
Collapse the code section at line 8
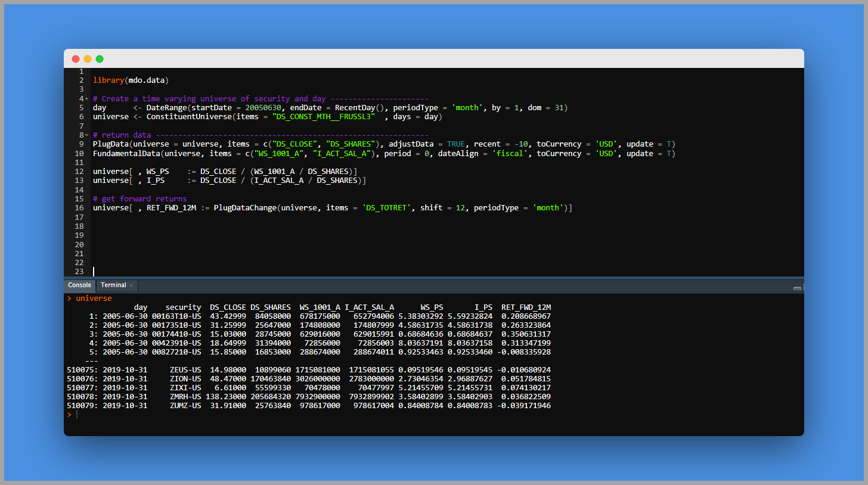(86, 135)
